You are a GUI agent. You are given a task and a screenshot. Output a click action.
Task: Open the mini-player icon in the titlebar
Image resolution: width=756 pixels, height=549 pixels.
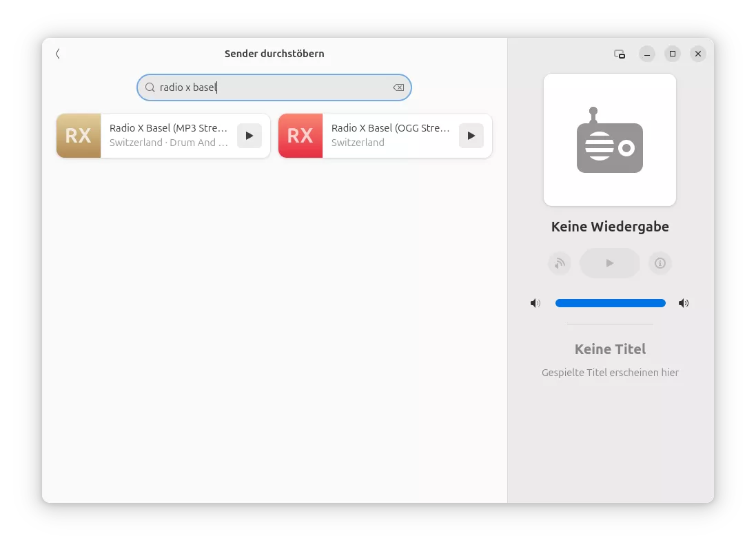[x=619, y=53]
